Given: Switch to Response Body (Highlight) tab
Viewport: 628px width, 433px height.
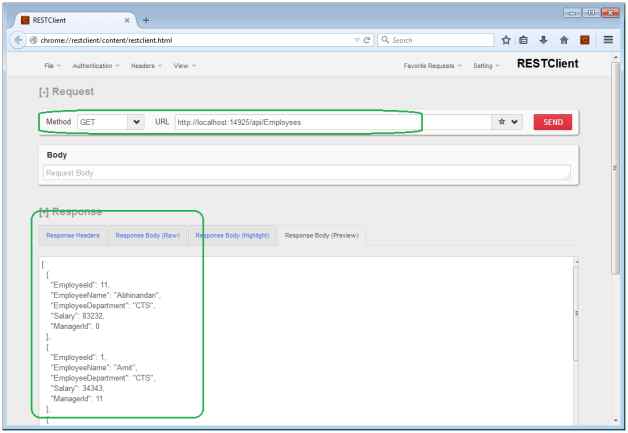Looking at the screenshot, I should [x=232, y=236].
